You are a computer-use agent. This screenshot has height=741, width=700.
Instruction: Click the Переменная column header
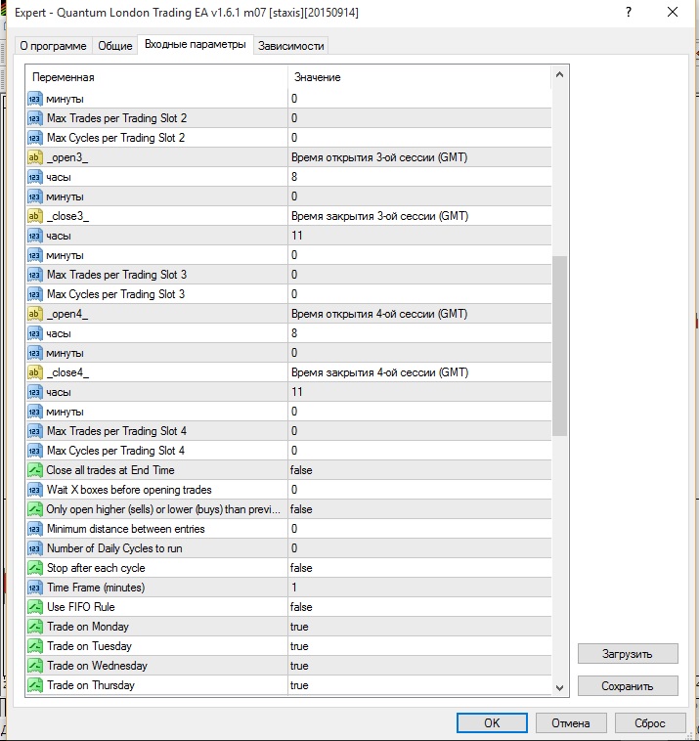(x=157, y=77)
